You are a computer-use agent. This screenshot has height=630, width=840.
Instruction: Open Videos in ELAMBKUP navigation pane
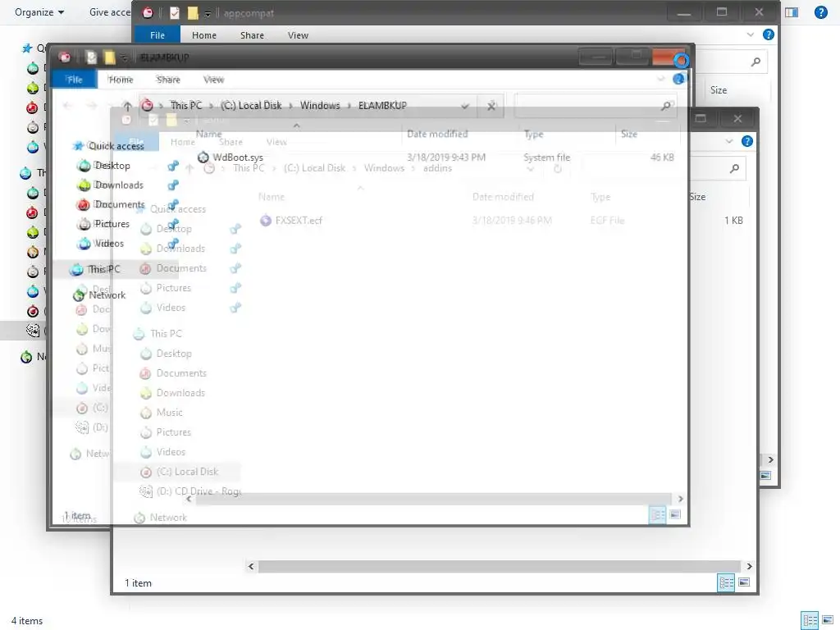pos(109,243)
